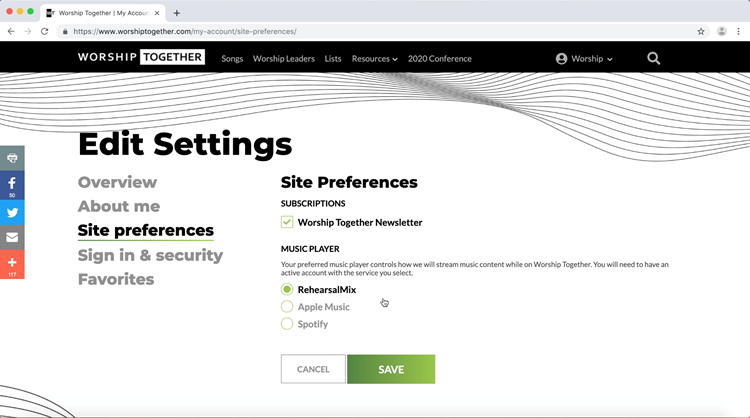Open the orange plus share icon
The height and width of the screenshot is (418, 750).
tap(12, 264)
